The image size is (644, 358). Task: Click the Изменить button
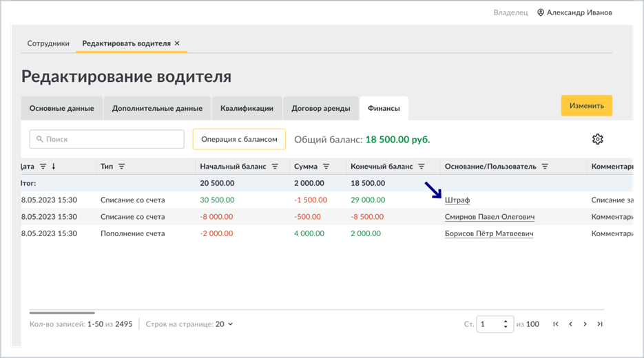point(587,105)
